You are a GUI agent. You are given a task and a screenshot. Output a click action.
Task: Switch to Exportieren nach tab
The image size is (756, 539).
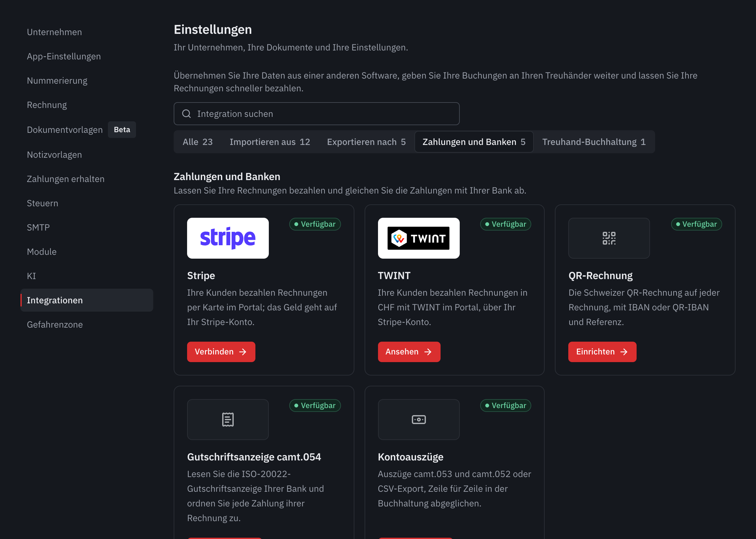(x=366, y=142)
